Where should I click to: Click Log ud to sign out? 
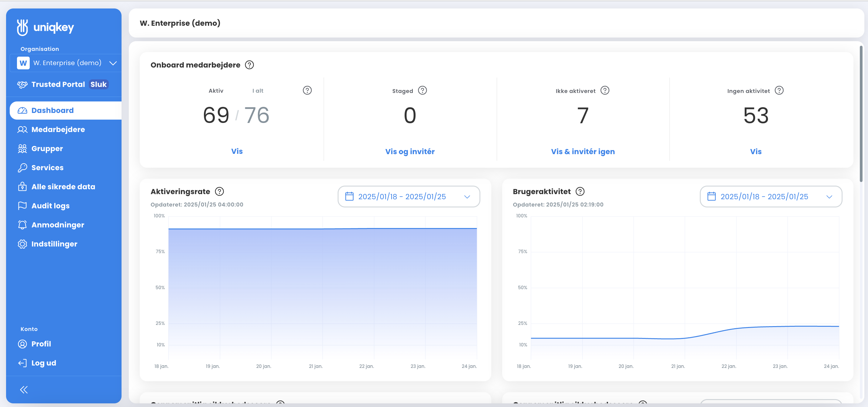[44, 363]
